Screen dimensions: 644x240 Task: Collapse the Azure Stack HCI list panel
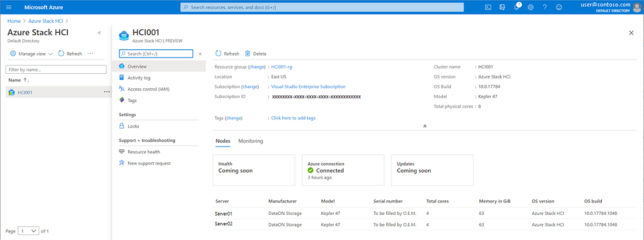click(x=99, y=33)
